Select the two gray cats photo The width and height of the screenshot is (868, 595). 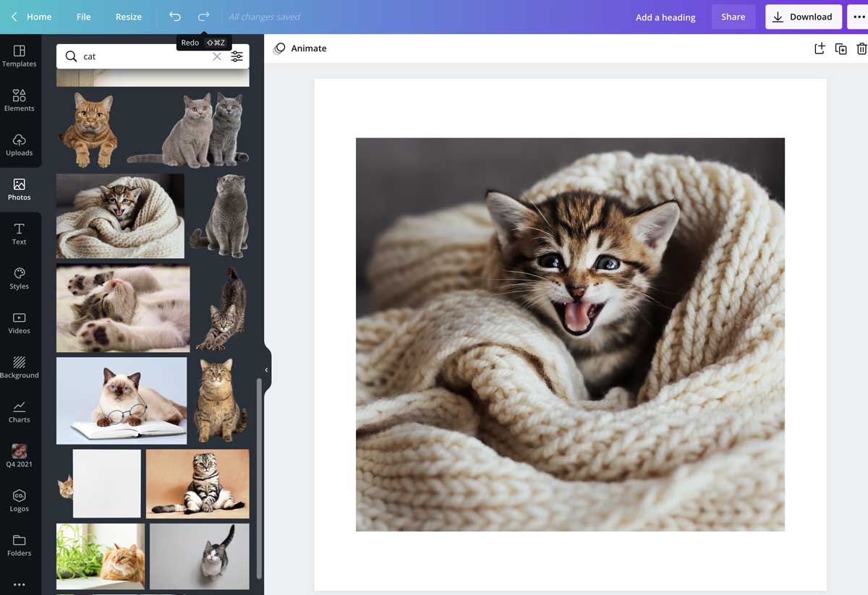coord(188,130)
